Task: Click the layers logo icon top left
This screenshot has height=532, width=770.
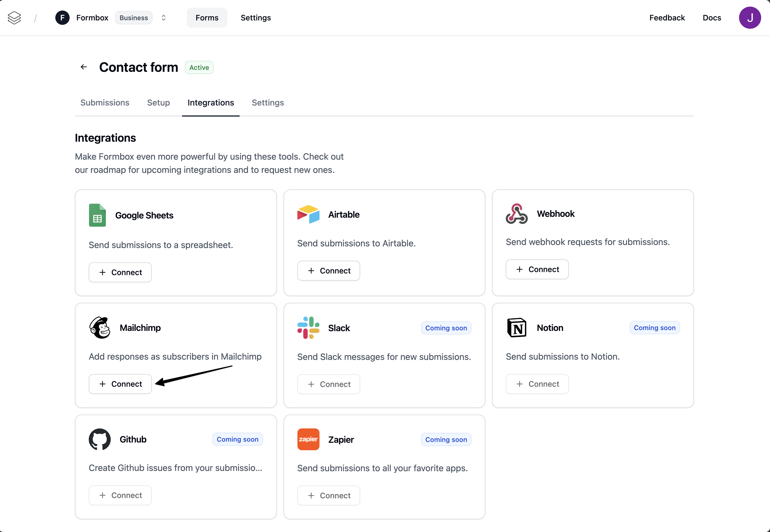Action: pyautogui.click(x=14, y=18)
